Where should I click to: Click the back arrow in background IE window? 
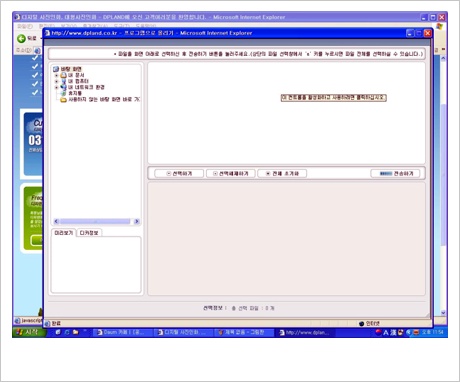[21, 39]
